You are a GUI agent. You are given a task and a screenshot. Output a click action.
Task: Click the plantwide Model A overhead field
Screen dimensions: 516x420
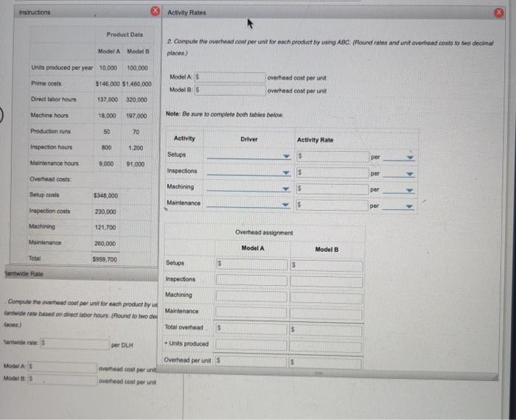63,367
